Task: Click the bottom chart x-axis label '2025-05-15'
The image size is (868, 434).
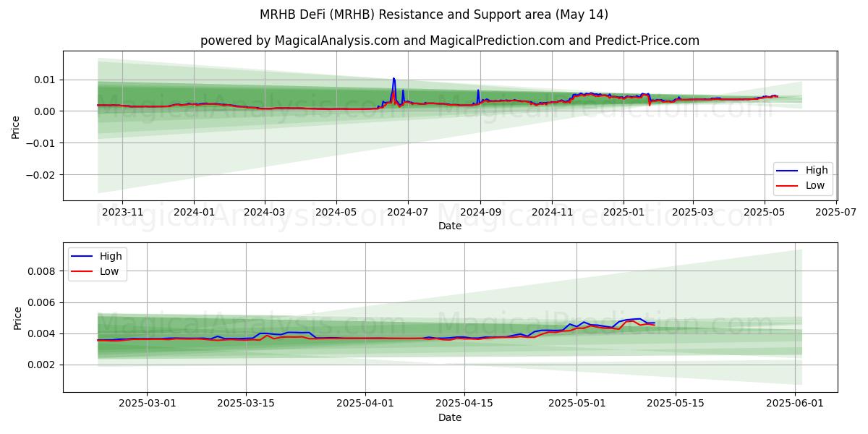Action: [676, 404]
